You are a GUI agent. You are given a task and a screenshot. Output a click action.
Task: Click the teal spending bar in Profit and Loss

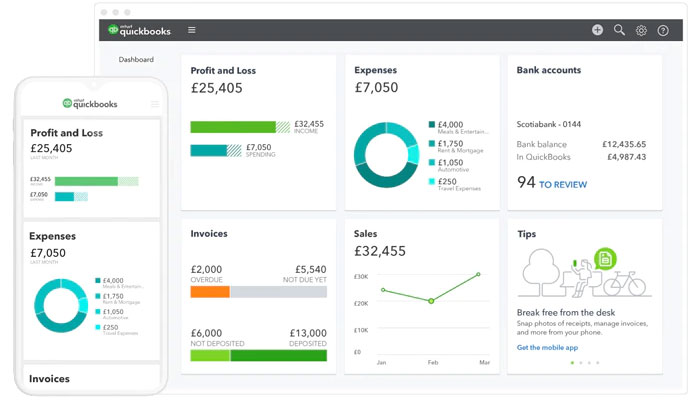click(x=208, y=150)
